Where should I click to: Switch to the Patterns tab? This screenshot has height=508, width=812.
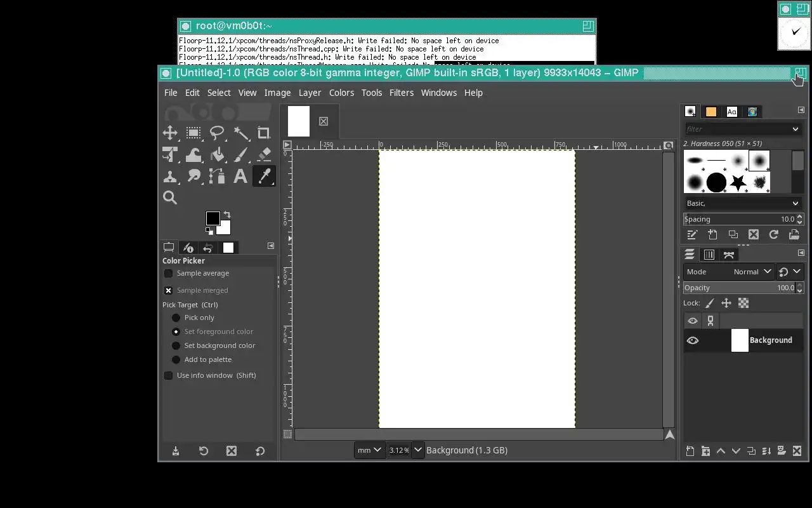[711, 112]
